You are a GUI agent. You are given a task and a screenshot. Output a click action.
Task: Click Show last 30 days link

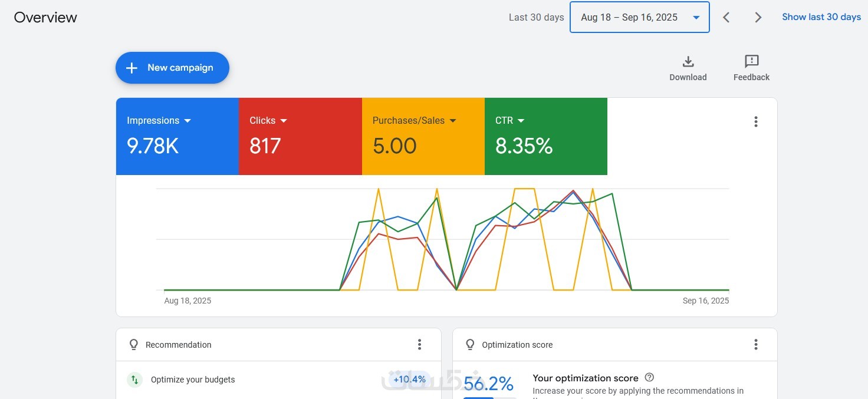(x=821, y=17)
